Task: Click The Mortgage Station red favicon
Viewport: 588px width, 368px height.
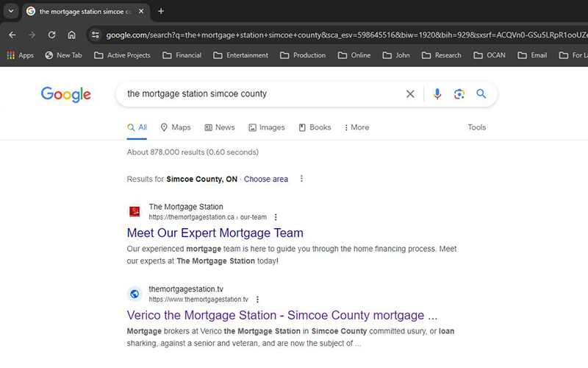Action: click(x=135, y=211)
